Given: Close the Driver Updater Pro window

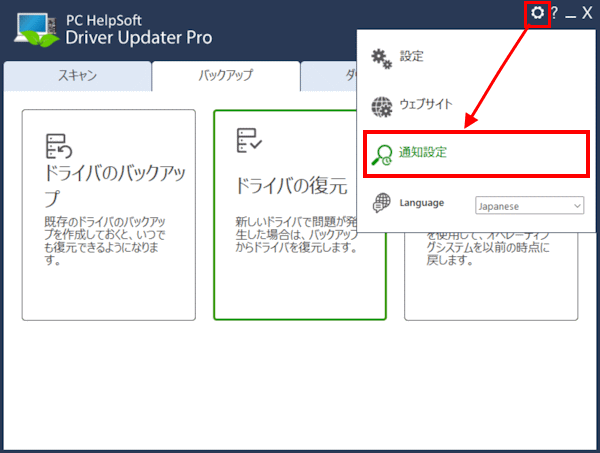Looking at the screenshot, I should tap(587, 13).
